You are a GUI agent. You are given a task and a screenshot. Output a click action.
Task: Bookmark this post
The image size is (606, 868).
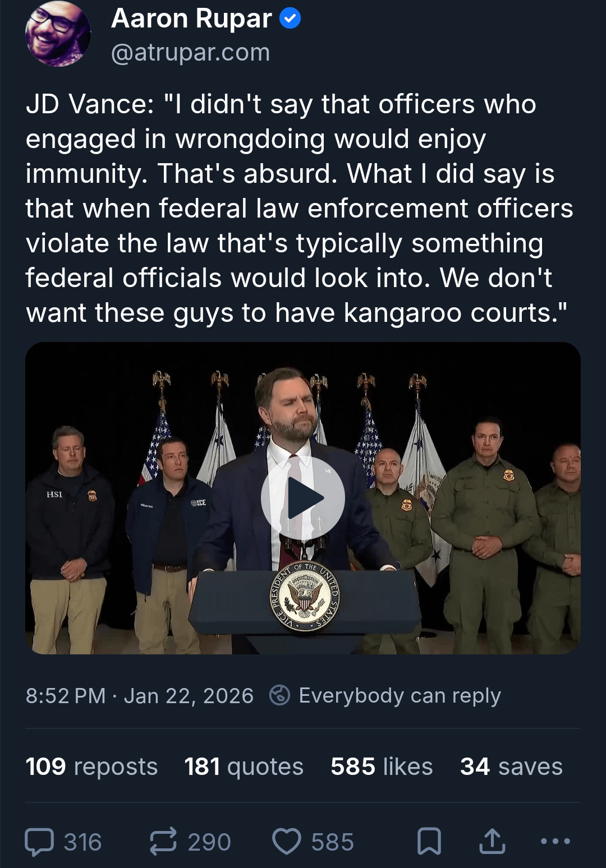(x=429, y=842)
